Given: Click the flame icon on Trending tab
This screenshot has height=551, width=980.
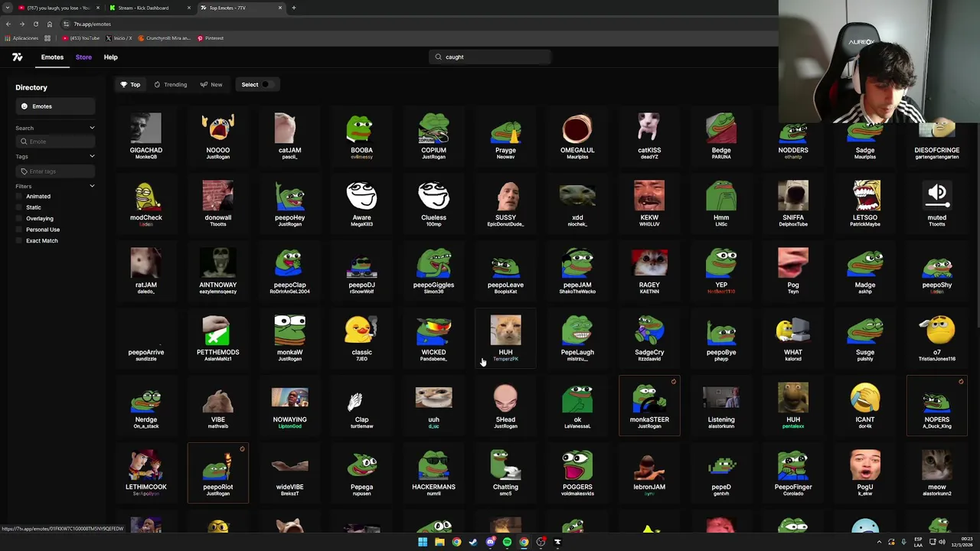Looking at the screenshot, I should click(x=157, y=84).
